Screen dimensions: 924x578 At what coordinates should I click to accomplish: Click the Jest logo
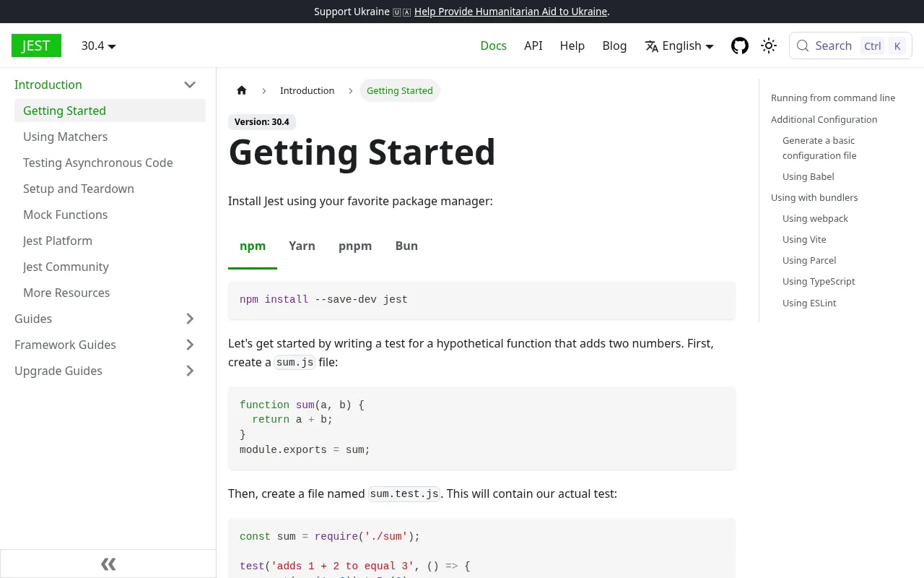tap(36, 46)
